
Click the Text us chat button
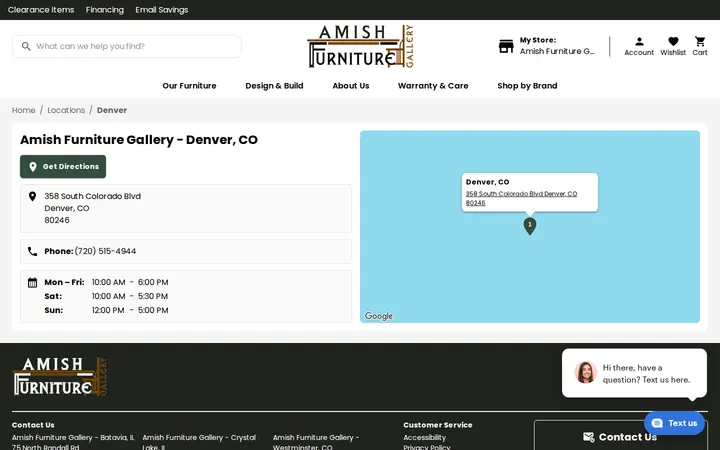674,423
